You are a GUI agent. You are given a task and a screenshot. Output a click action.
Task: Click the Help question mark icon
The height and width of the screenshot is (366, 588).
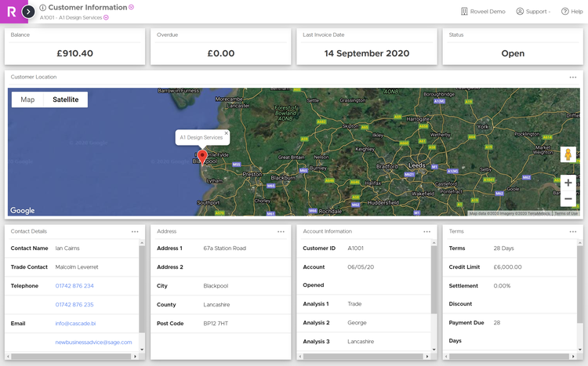[565, 12]
